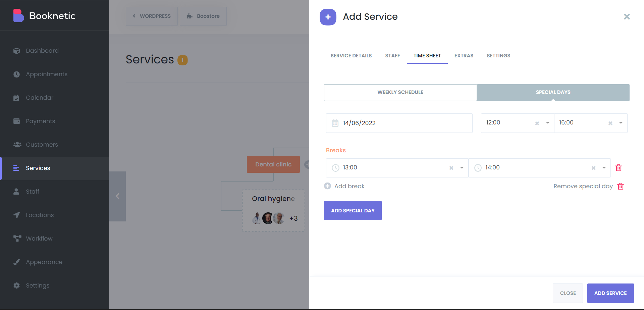Open the Settings tab in Add Service
The width and height of the screenshot is (644, 310).
498,56
